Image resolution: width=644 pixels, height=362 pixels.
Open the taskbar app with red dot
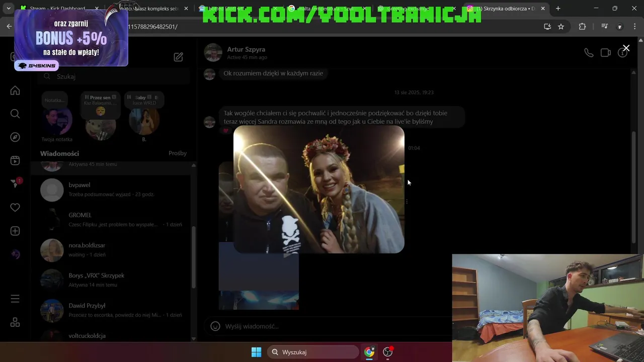coord(388,352)
